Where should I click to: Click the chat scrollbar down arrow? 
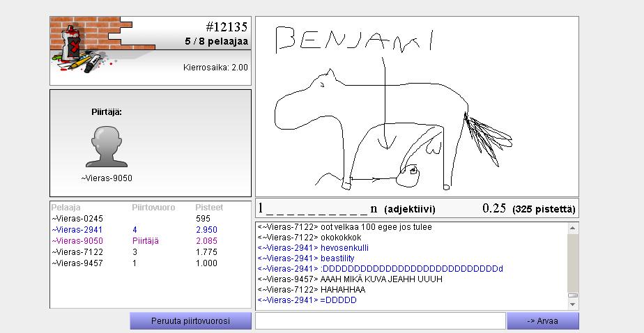coord(572,304)
